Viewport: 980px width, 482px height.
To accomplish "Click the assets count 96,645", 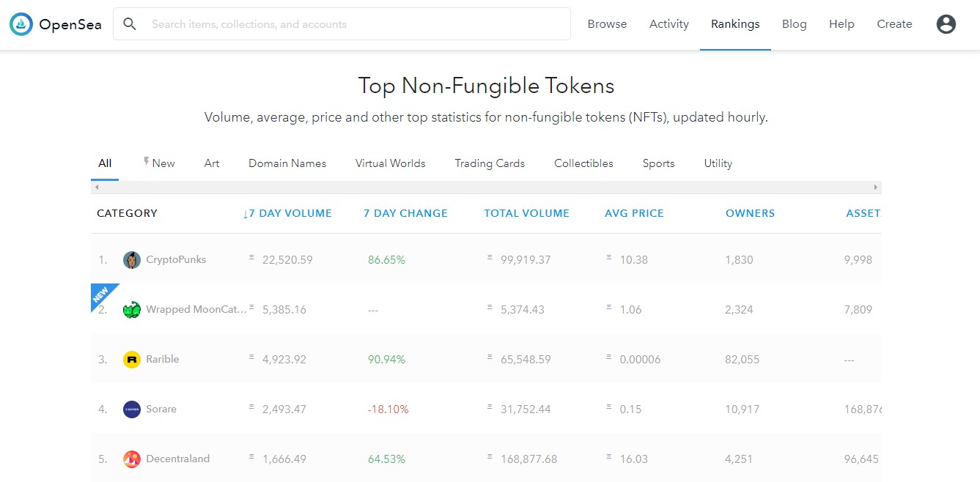I will [x=861, y=459].
